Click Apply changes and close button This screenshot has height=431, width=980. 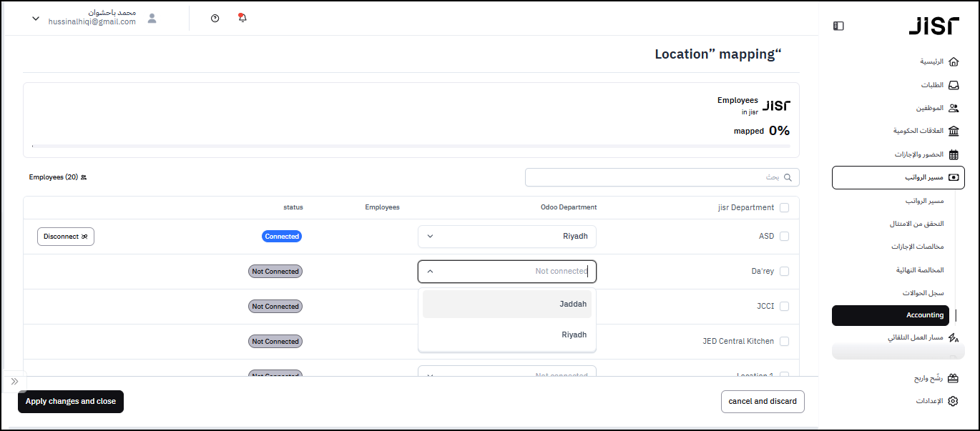pyautogui.click(x=71, y=402)
